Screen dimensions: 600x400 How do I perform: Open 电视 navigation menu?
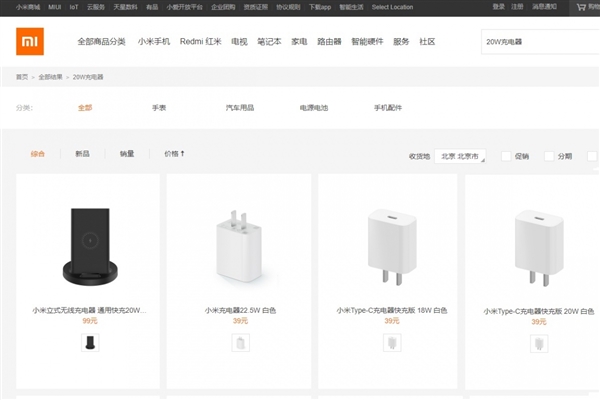(x=240, y=41)
